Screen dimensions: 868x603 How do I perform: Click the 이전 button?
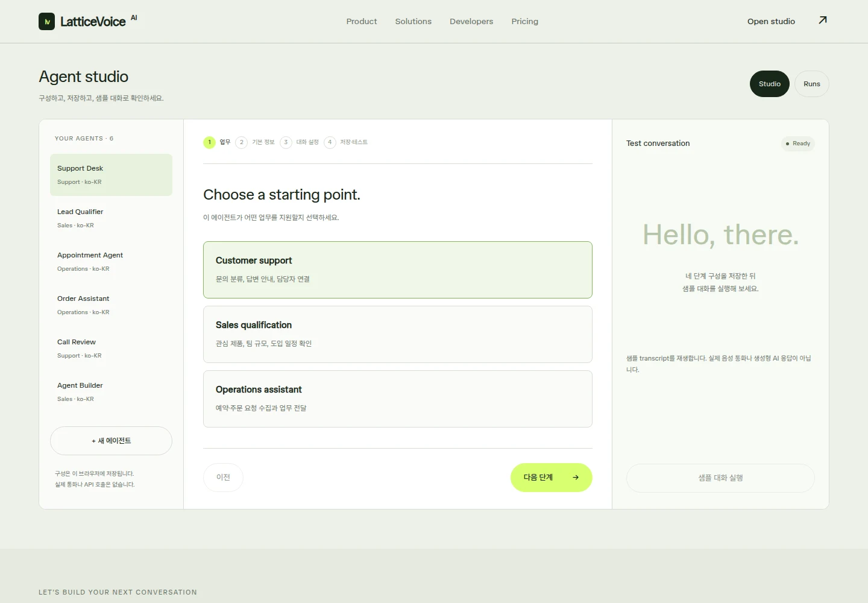pyautogui.click(x=223, y=478)
